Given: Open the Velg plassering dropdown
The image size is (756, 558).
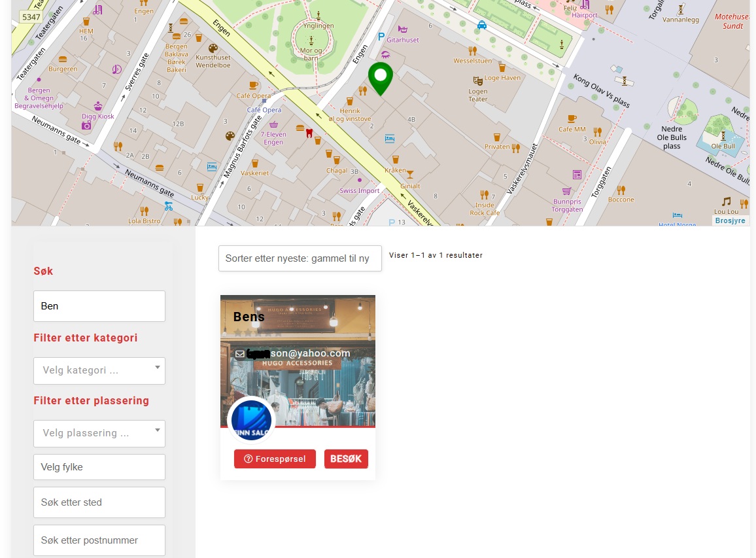Looking at the screenshot, I should 99,433.
